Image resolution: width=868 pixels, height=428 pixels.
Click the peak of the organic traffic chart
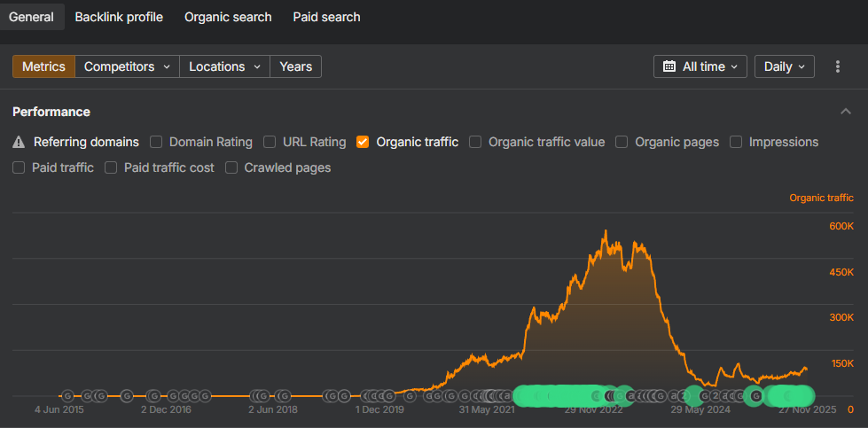pyautogui.click(x=606, y=231)
